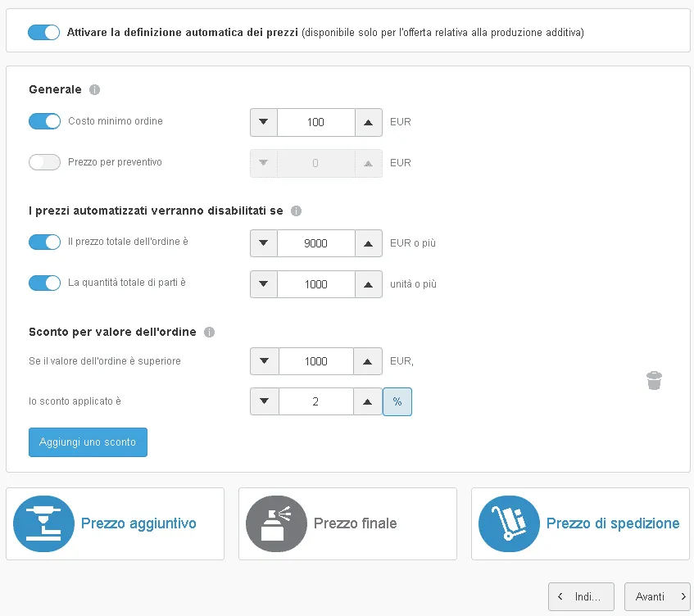The height and width of the screenshot is (616, 694).
Task: Click the down arrow on the 1000 unità field
Action: pos(265,283)
